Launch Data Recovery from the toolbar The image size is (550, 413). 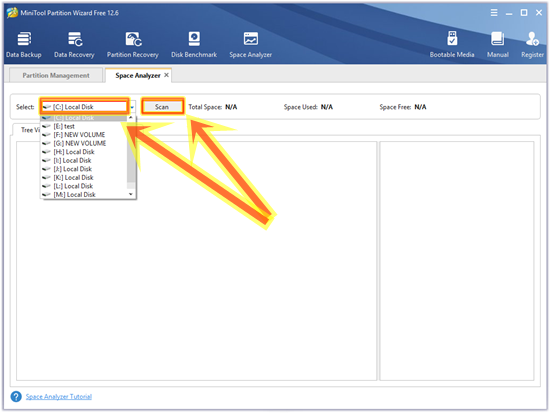coord(74,45)
